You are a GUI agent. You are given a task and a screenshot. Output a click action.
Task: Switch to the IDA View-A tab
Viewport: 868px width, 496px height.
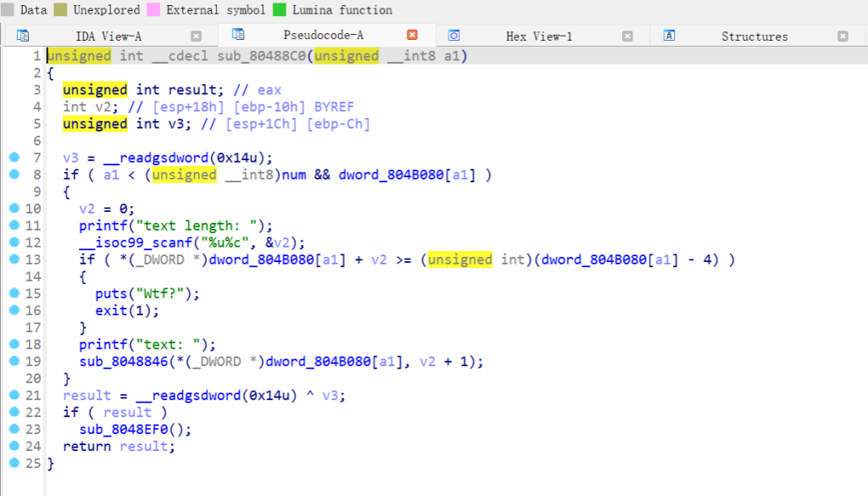point(108,36)
